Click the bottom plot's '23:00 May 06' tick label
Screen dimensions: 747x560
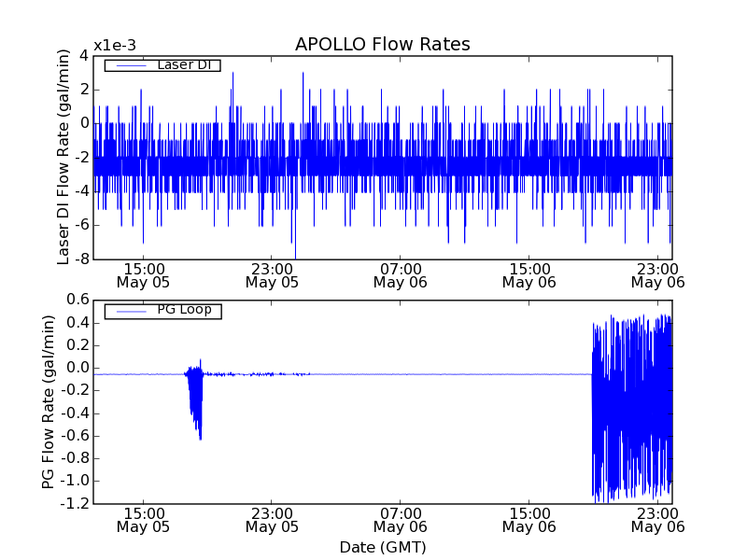[x=657, y=520]
